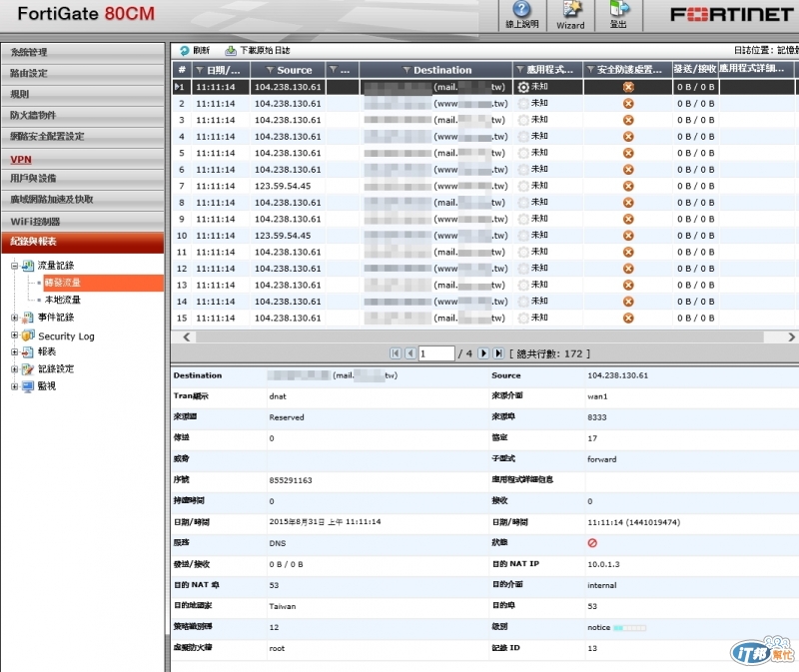
Task: Click the unknown application gear icon in row 1
Action: point(523,87)
